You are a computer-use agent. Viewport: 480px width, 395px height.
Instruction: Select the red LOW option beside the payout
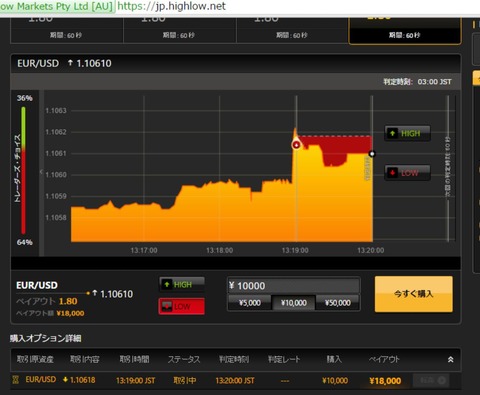[182, 306]
